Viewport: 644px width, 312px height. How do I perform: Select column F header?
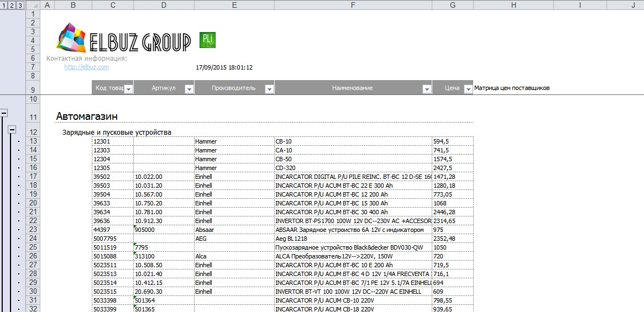[353, 5]
